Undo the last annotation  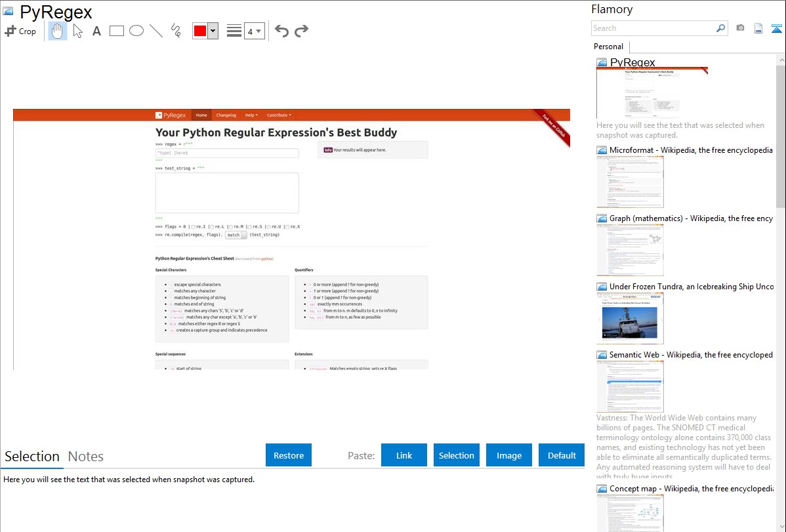(281, 31)
